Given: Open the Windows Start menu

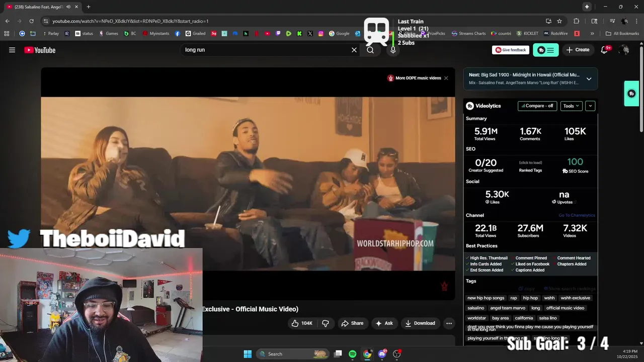Looking at the screenshot, I should click(248, 354).
